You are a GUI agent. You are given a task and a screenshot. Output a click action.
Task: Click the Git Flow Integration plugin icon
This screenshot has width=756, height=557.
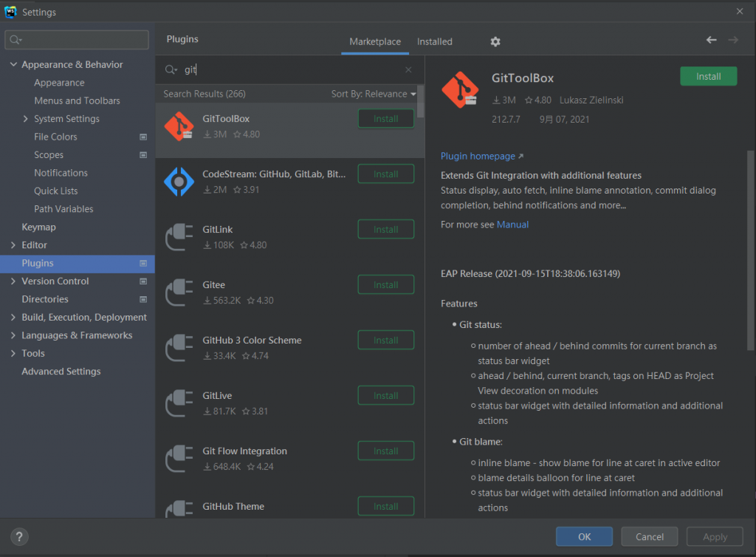pyautogui.click(x=179, y=459)
